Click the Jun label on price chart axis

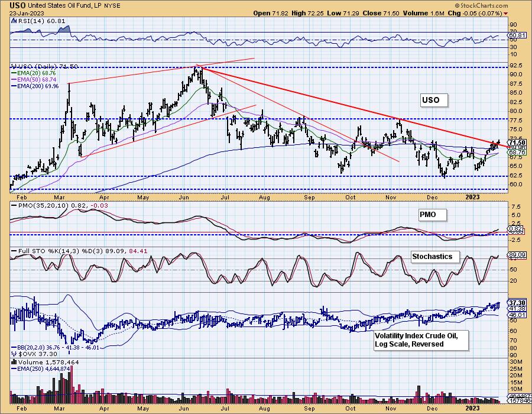(184, 197)
